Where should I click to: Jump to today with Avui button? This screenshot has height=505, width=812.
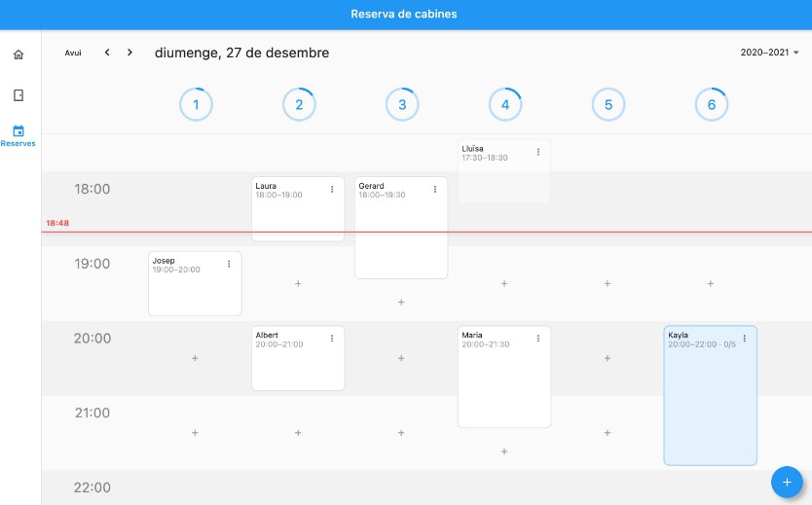(x=73, y=53)
